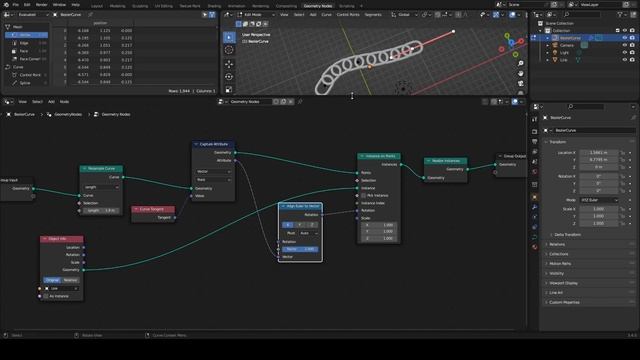Expand BezierCurve in outliner tree
The height and width of the screenshot is (360, 640).
548,38
